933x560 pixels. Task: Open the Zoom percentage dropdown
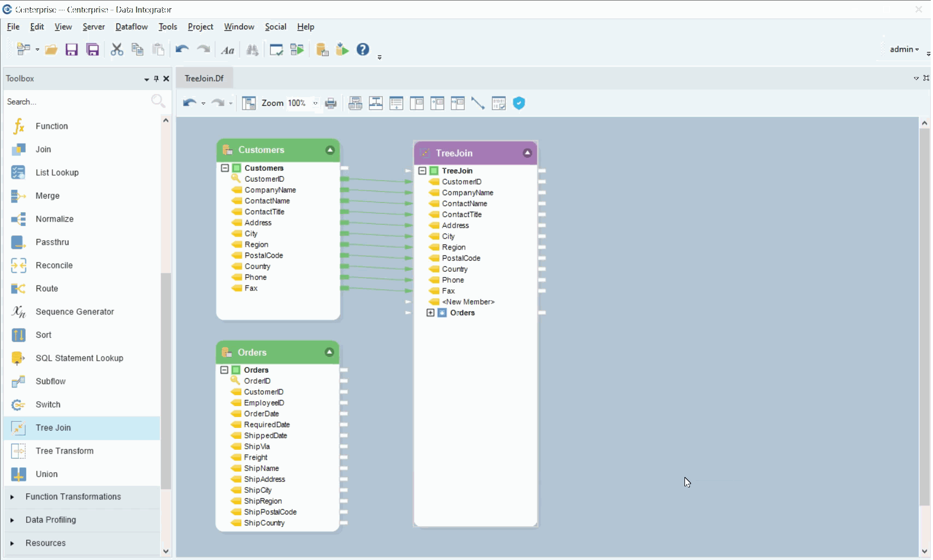coord(315,103)
